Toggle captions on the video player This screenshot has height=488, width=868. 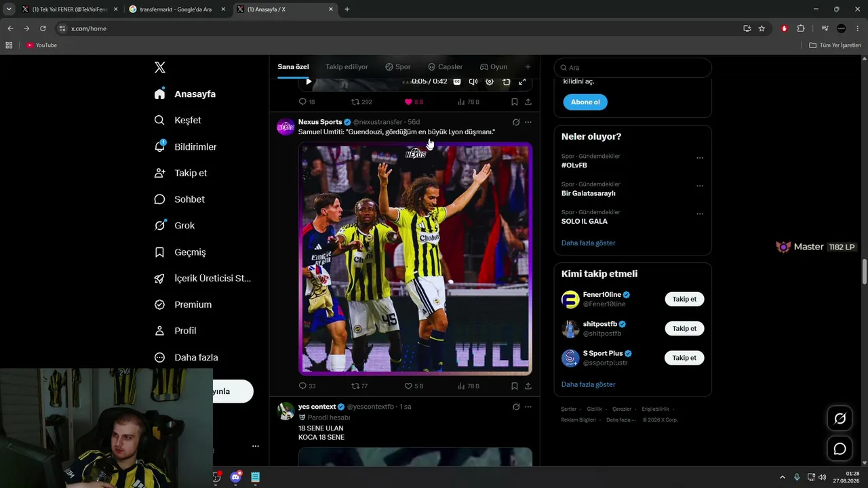tap(457, 81)
